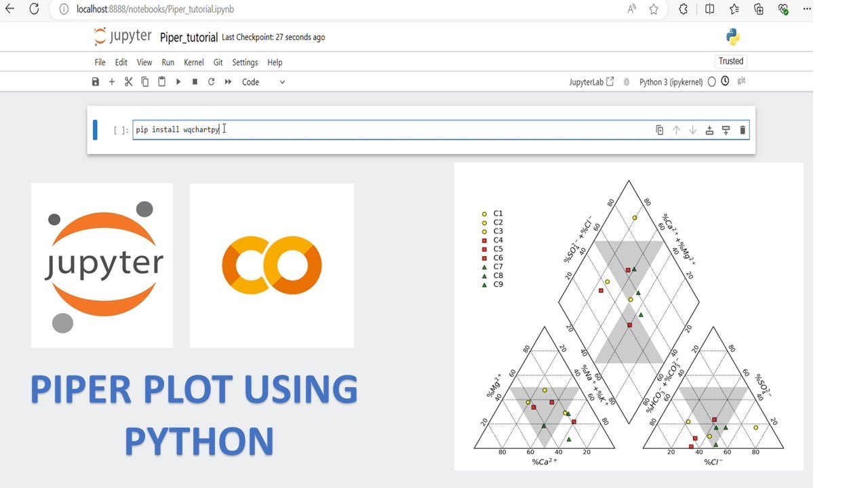Move the cell up with the arrow icon
This screenshot has width=868, height=488.
676,130
